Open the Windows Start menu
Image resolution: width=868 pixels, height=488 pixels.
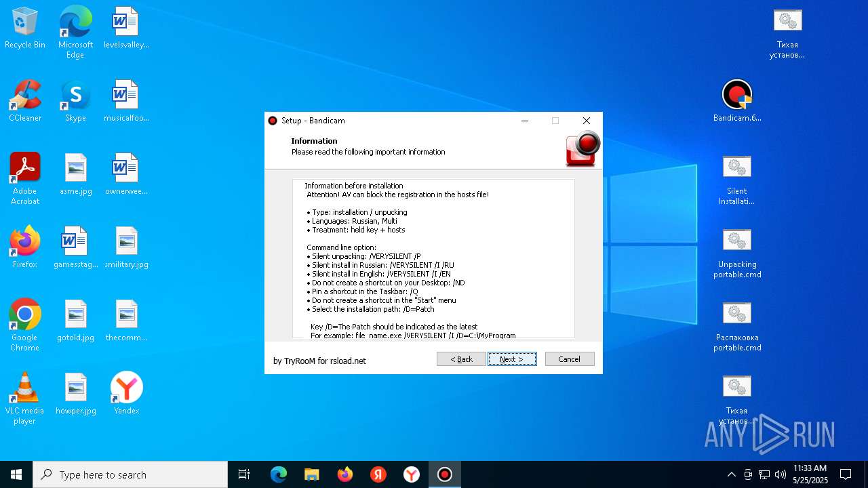[16, 474]
